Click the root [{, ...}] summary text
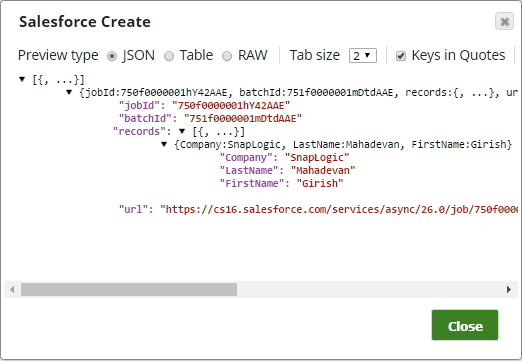The width and height of the screenshot is (522, 361). coord(58,80)
